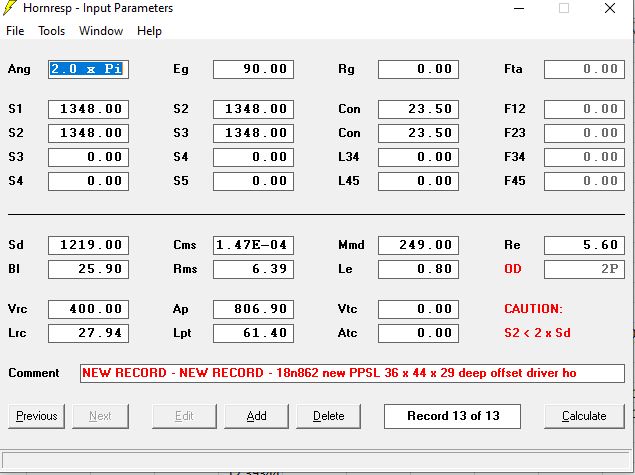
Task: Click the S4 field in the L34 row
Action: [x=254, y=157]
